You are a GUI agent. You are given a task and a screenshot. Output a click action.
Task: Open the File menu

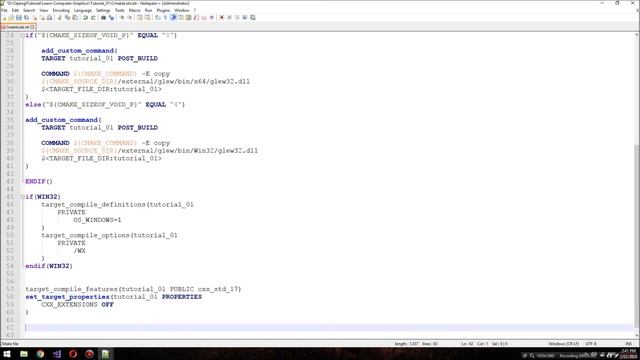coord(4,10)
